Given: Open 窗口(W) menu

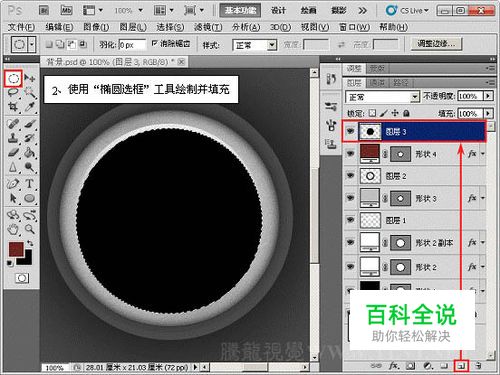Looking at the screenshot, I should point(354,27).
